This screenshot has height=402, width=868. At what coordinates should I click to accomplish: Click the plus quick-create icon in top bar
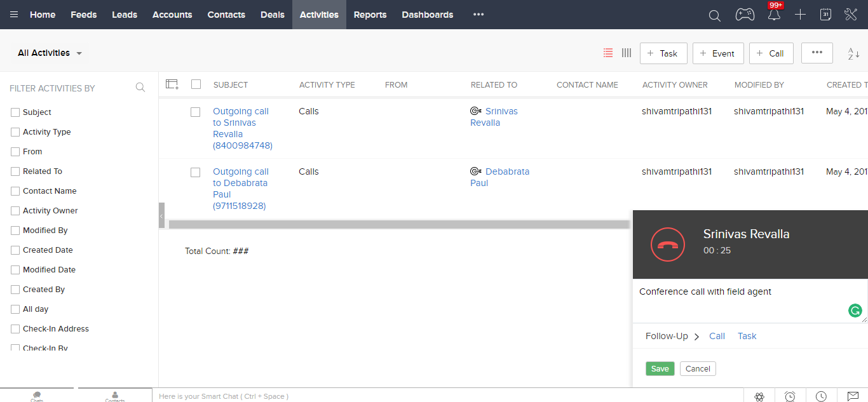(800, 15)
